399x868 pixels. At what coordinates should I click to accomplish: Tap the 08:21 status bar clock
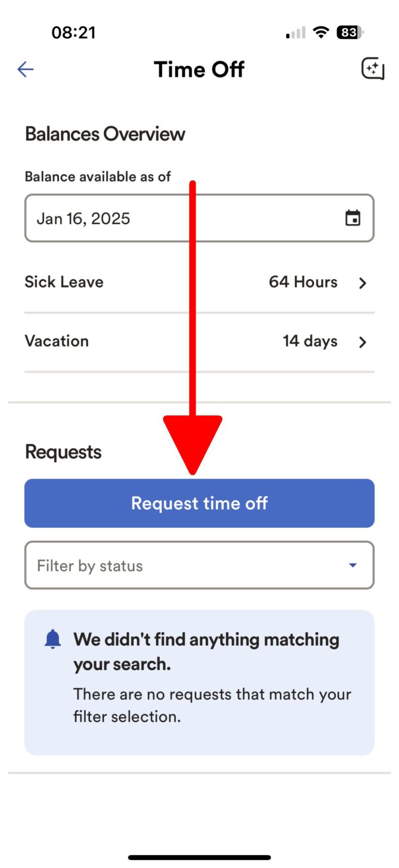73,33
